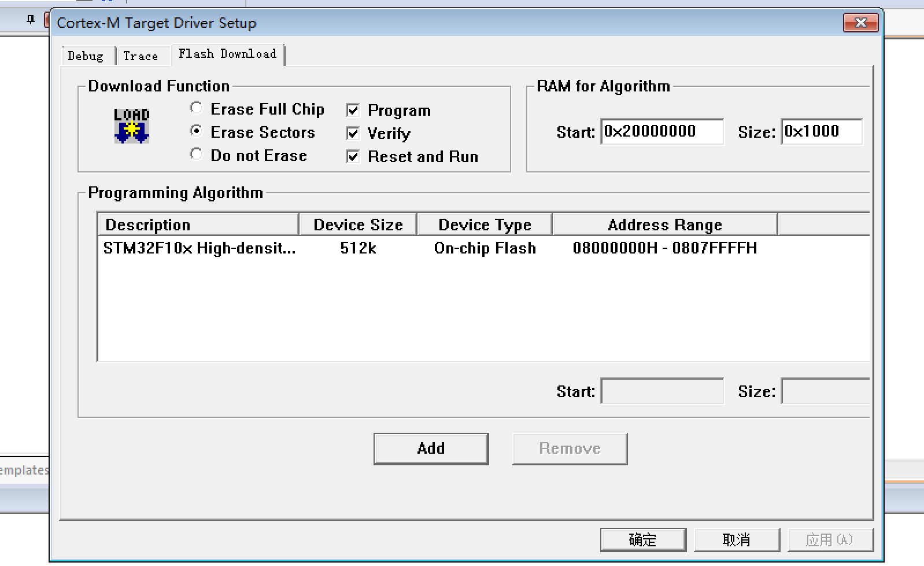Select the Erase Full Chip option

coord(197,108)
